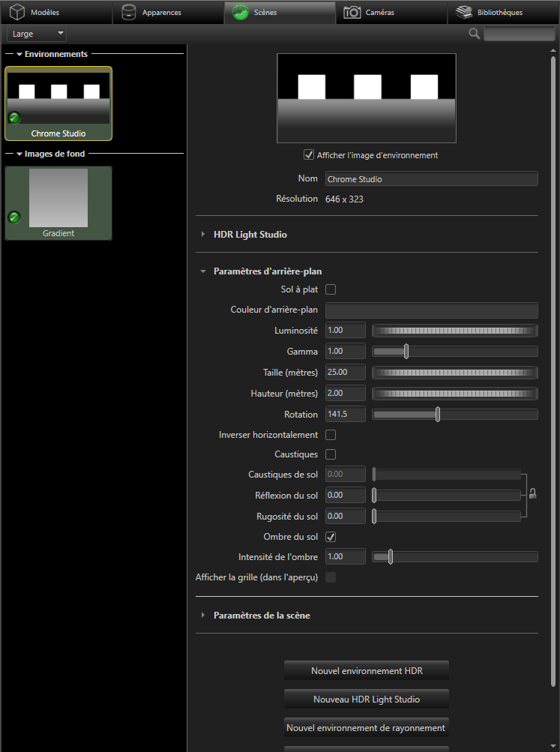This screenshot has height=752, width=560.
Task: Expand the HDR Light Studio section
Action: coord(203,235)
